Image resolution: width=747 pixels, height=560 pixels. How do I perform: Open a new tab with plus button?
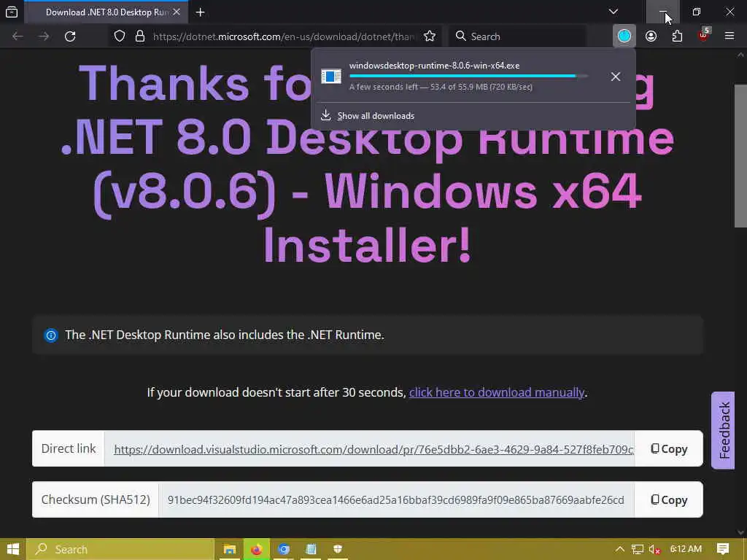click(x=200, y=12)
